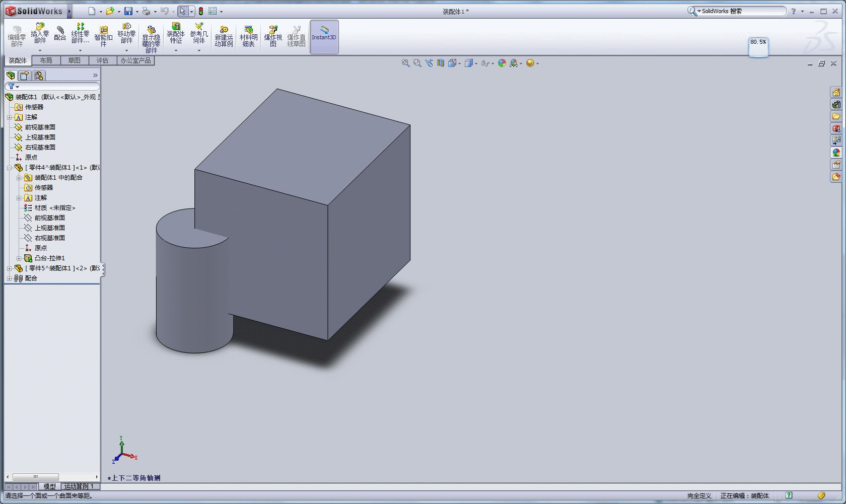This screenshot has width=846, height=504.
Task: Click the 参考几何体 tool
Action: [x=199, y=34]
